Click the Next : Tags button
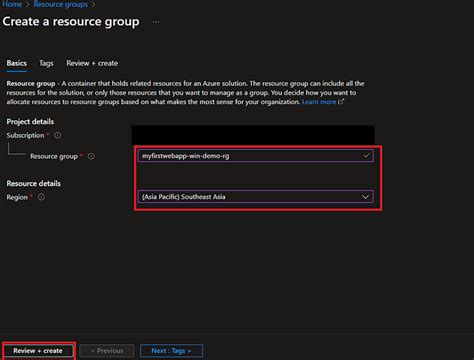The width and height of the screenshot is (474, 360). [171, 351]
